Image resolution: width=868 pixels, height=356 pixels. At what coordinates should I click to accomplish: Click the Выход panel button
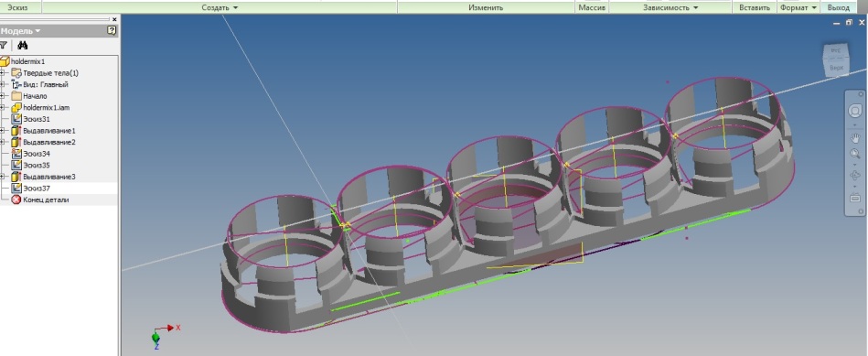(x=838, y=7)
